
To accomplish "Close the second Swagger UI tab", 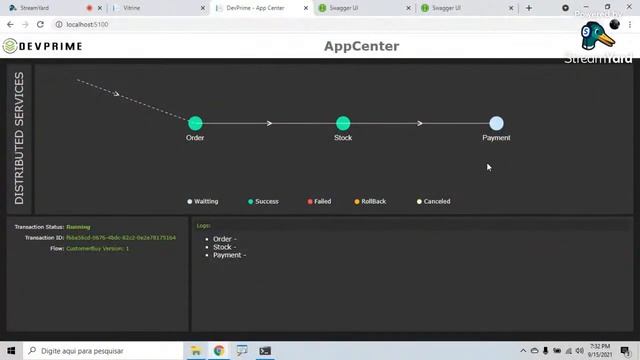I will [511, 8].
